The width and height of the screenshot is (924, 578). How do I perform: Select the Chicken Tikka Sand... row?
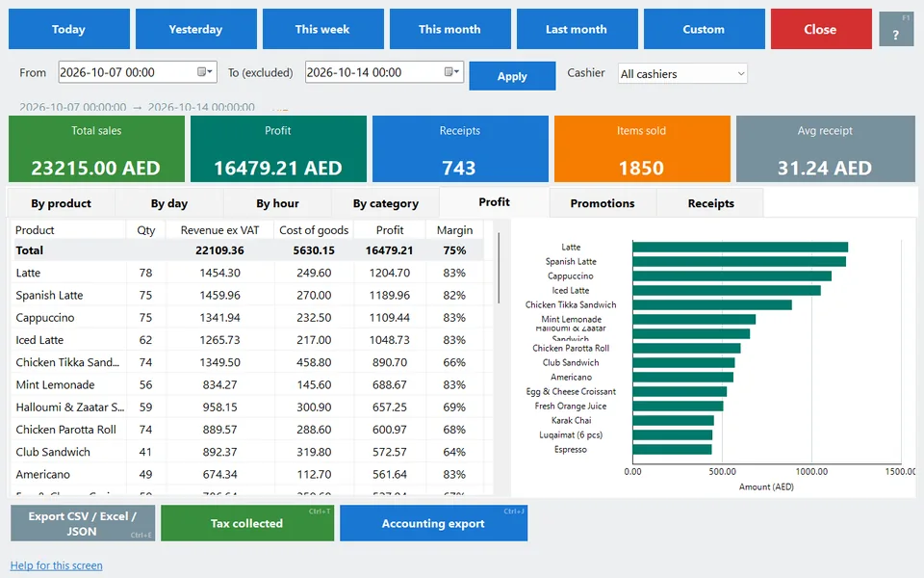(247, 362)
